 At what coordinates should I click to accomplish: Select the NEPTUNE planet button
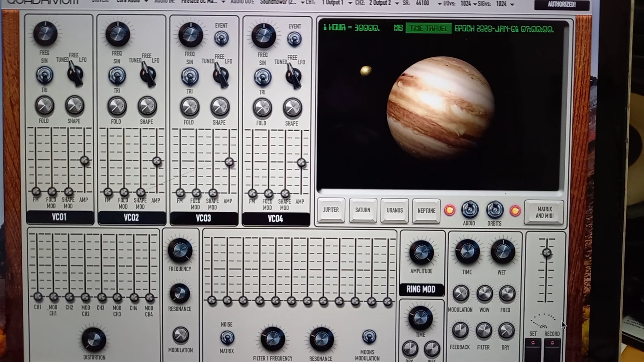[426, 211]
